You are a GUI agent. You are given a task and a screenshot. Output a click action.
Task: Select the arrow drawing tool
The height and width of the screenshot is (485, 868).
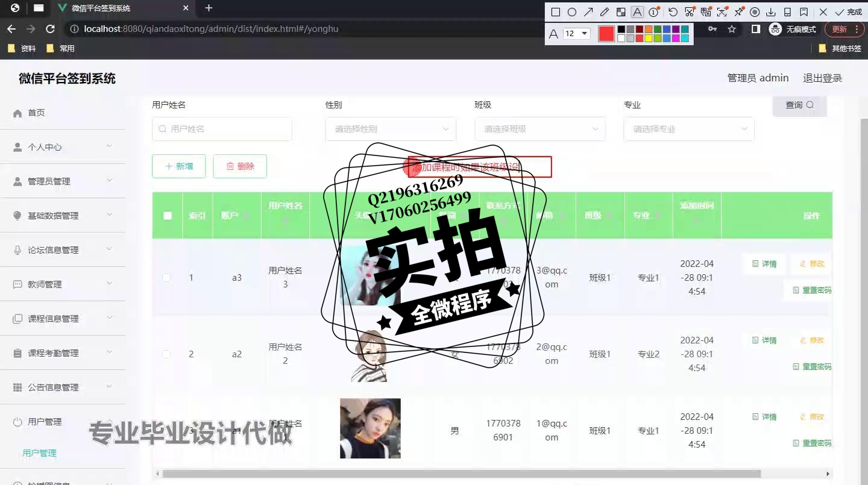coord(588,12)
